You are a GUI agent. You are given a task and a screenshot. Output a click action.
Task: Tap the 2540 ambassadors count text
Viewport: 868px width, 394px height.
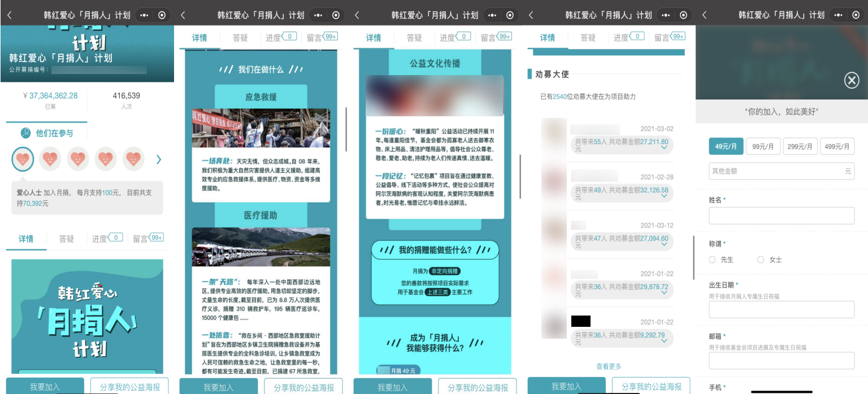tap(588, 97)
